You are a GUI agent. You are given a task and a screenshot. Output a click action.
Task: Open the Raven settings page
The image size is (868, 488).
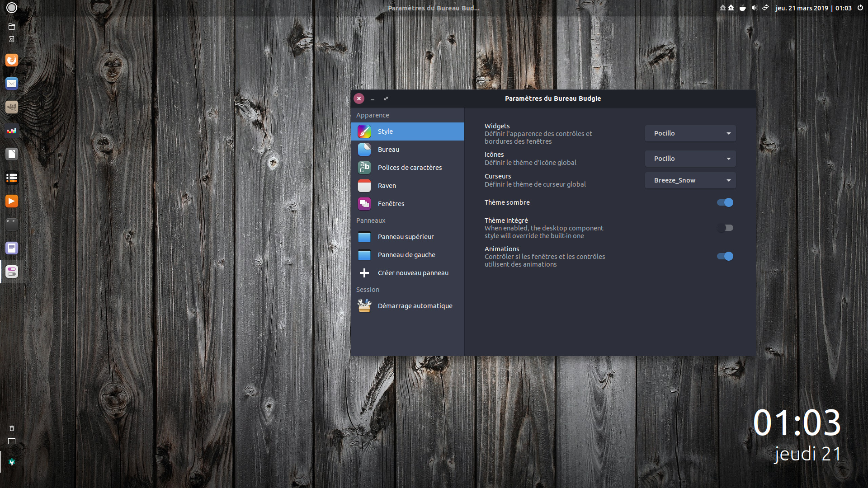(387, 186)
